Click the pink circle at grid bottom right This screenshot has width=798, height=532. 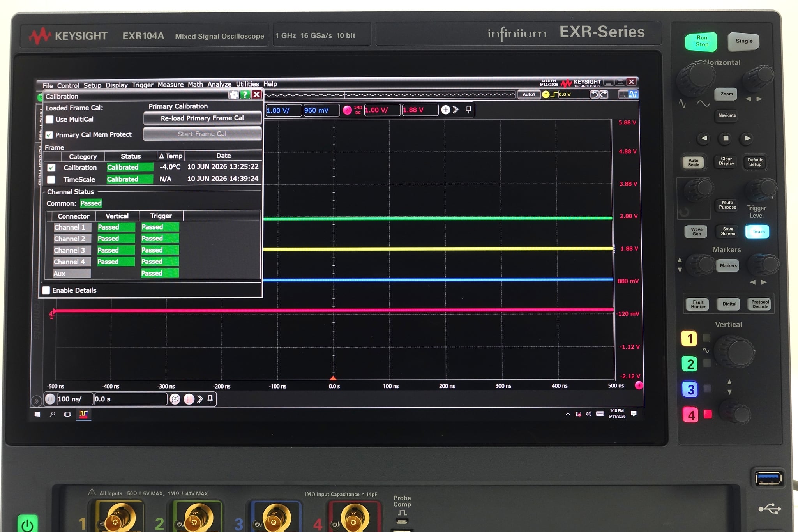coord(639,385)
